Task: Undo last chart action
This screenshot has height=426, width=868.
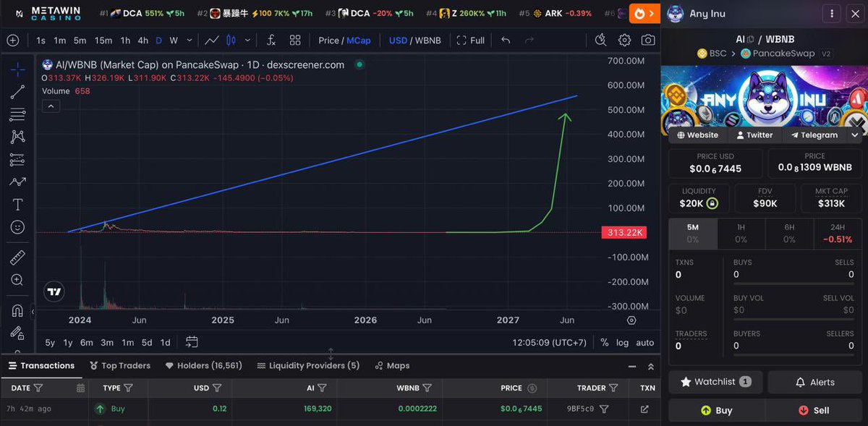Action: click(x=506, y=41)
